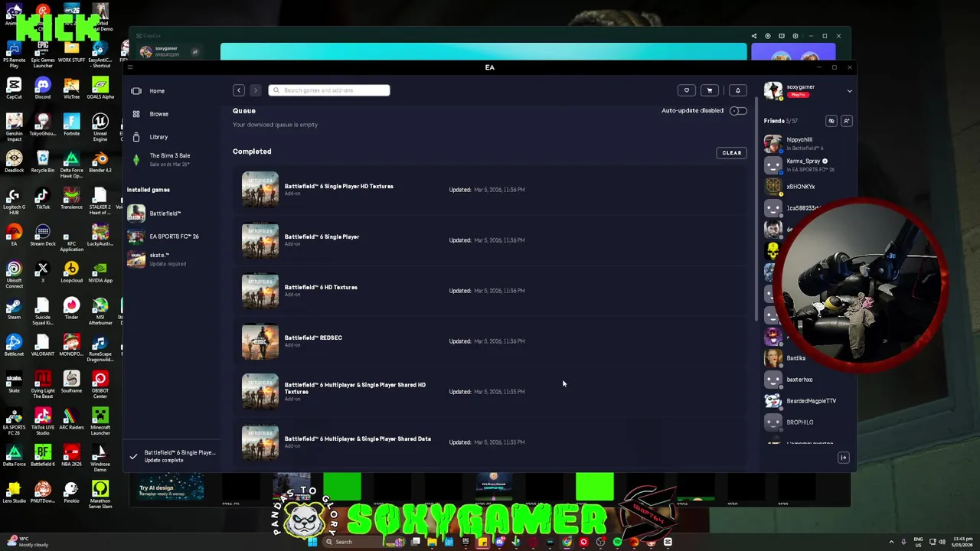Select Battlefield in Installed games
The height and width of the screenshot is (551, 980).
coord(165,214)
